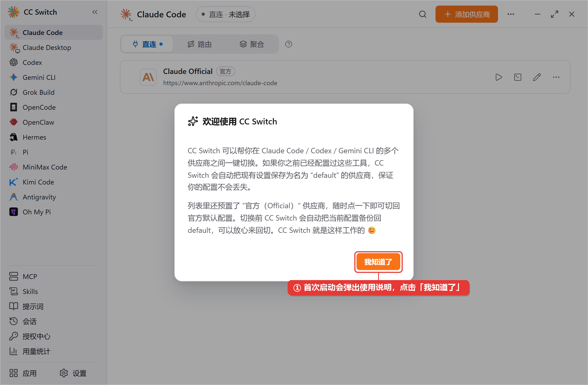This screenshot has height=385, width=588.
Task: Toggle fullscreen with the expand arrows icon
Action: pyautogui.click(x=555, y=14)
